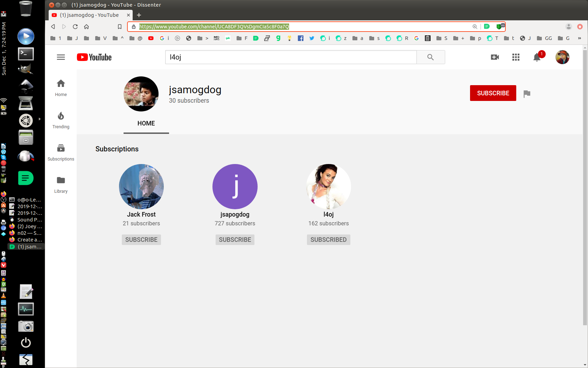Switch to the '(2) Joey...' Firefox window
The image size is (588, 368).
[x=26, y=226]
